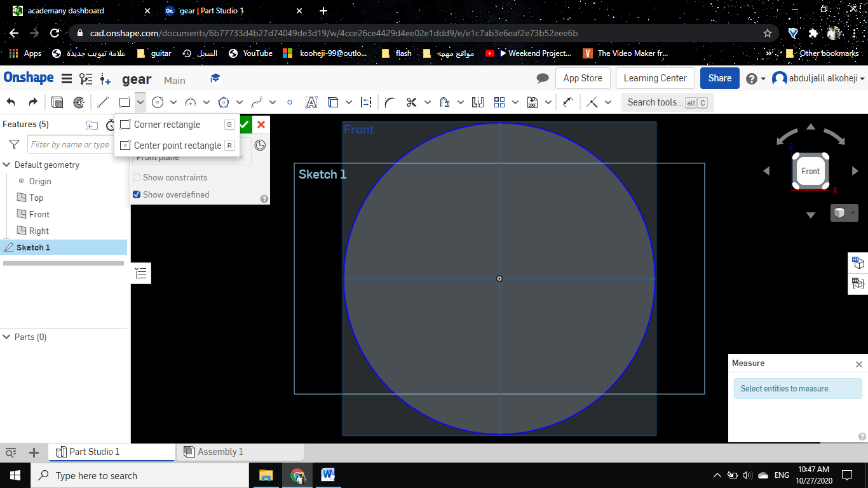Open the abduljalil alkoheji account menu
Screen dimensions: 868x488
tap(818, 78)
